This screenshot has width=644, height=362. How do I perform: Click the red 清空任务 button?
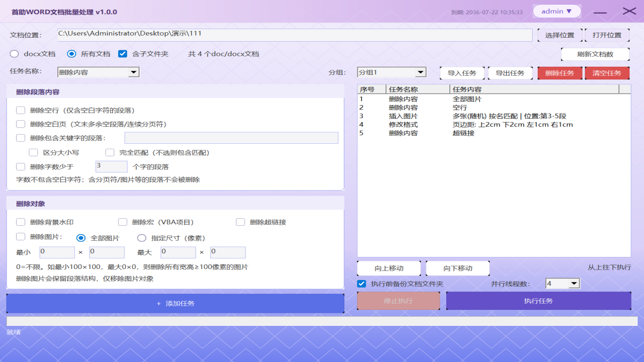(x=607, y=73)
